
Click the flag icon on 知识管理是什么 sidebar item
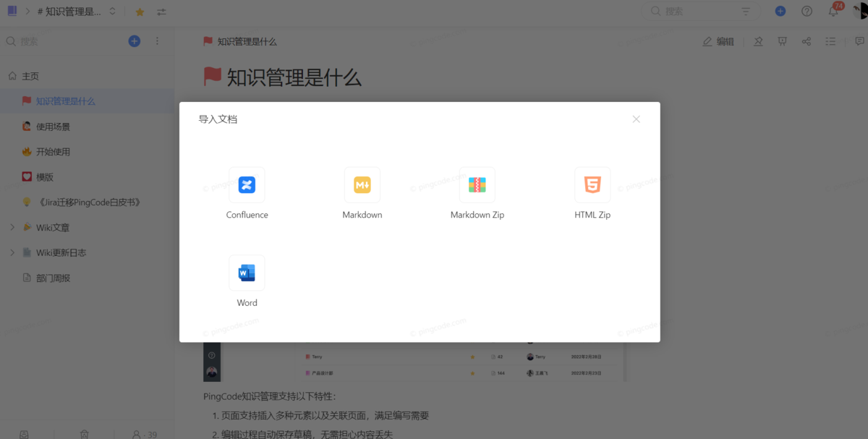click(27, 101)
